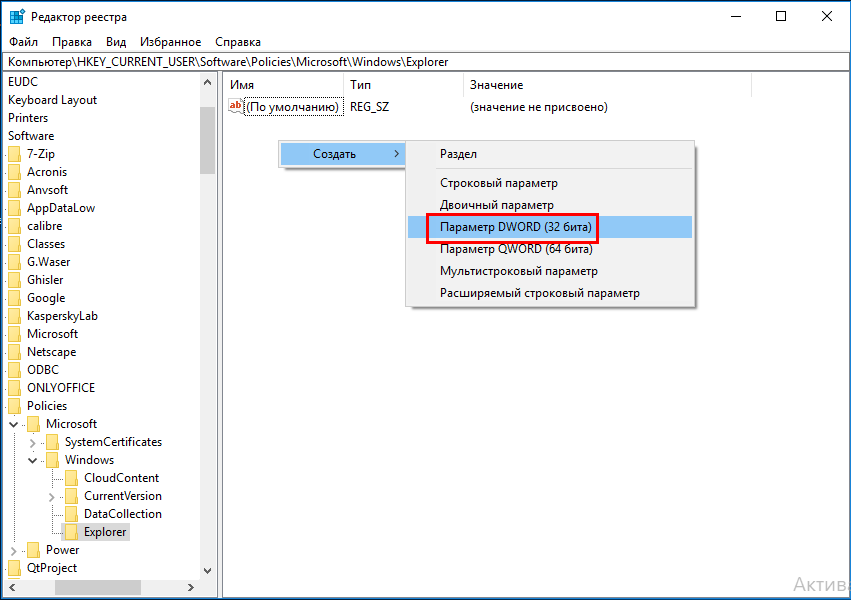Click the ONLYOFFICE folder icon
Image resolution: width=851 pixels, height=600 pixels.
click(x=15, y=388)
